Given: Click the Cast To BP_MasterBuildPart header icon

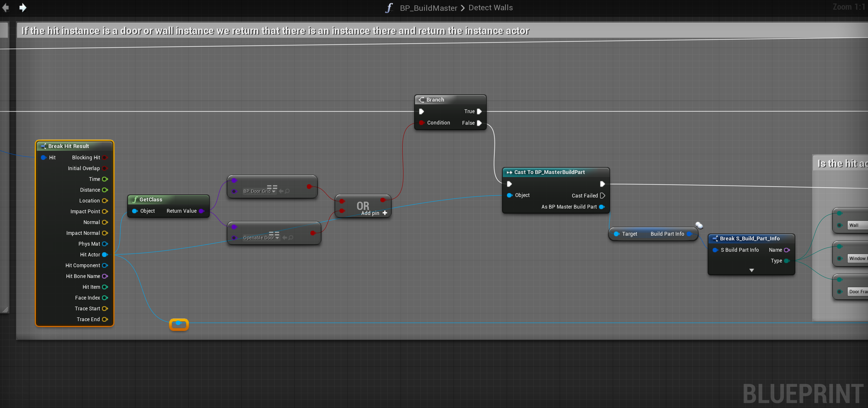Looking at the screenshot, I should pyautogui.click(x=509, y=172).
